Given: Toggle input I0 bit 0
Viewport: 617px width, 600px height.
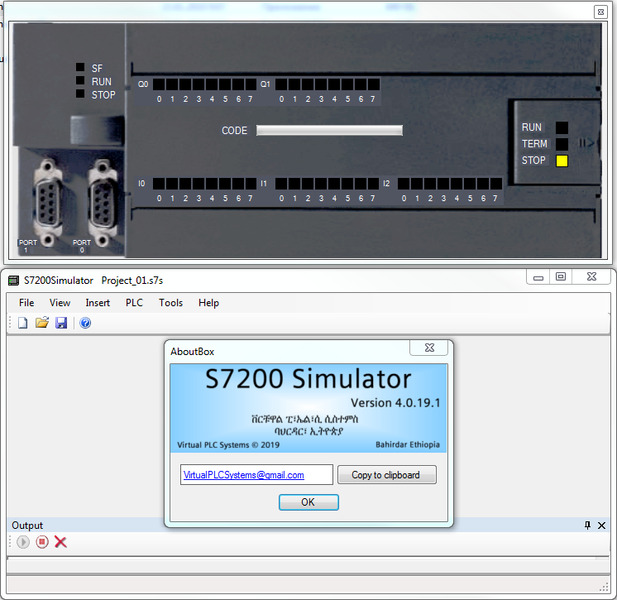Looking at the screenshot, I should click(159, 184).
